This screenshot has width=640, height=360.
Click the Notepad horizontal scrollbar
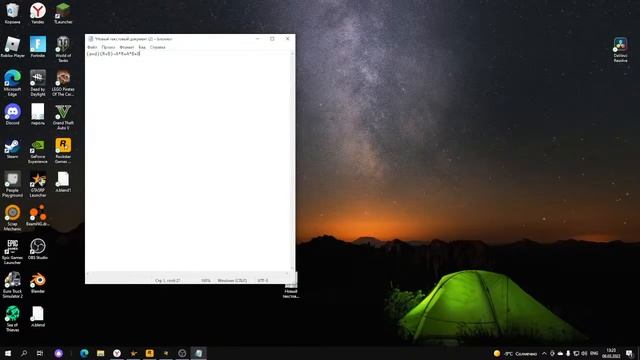[188, 273]
